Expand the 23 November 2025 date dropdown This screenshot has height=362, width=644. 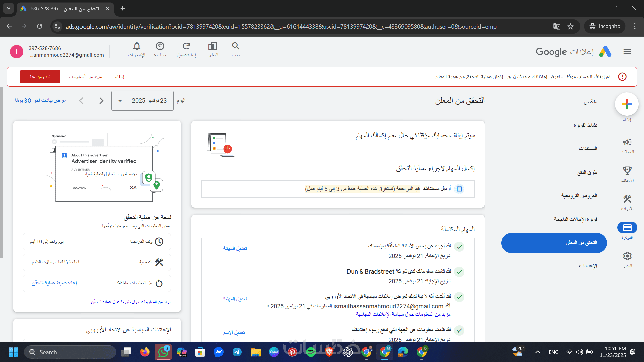[x=143, y=101]
